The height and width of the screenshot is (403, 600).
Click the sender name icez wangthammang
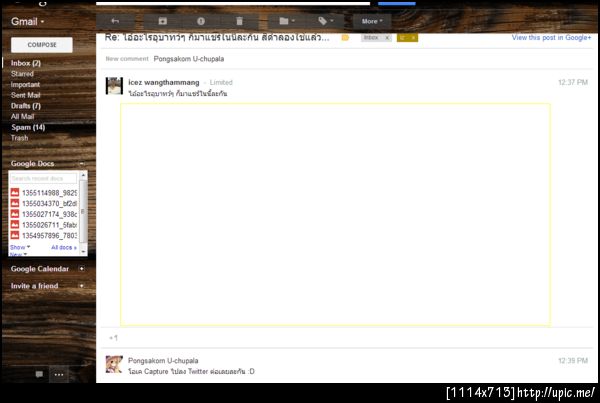coord(164,82)
